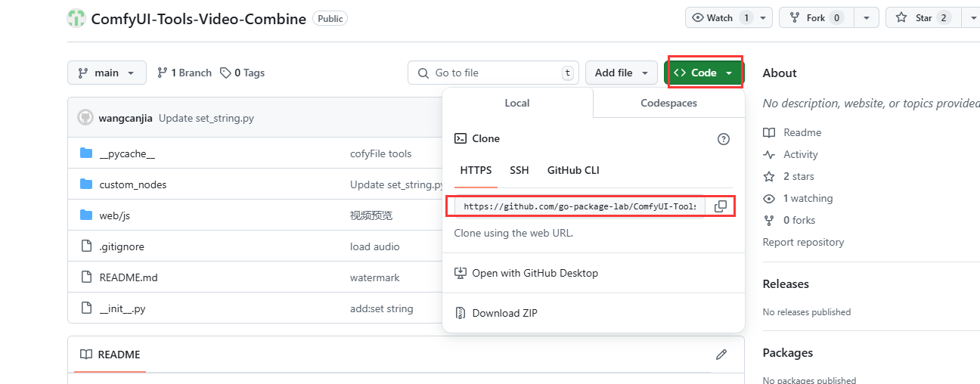The height and width of the screenshot is (384, 980).
Task: Click the ZIP archive icon
Action: click(x=460, y=313)
